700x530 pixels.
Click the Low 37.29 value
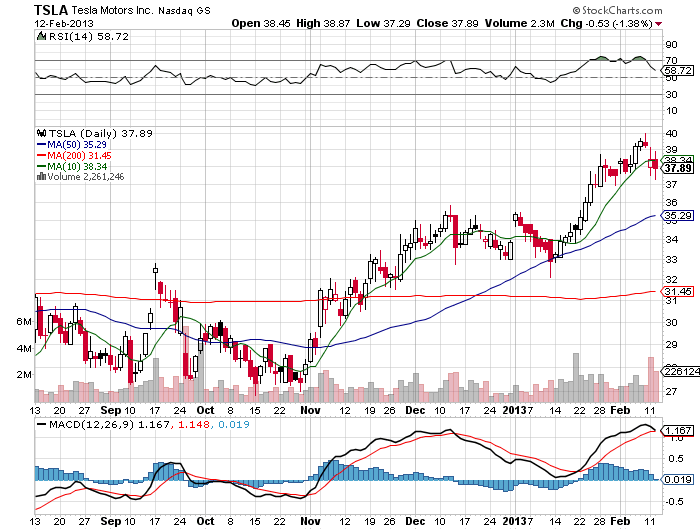pos(383,24)
